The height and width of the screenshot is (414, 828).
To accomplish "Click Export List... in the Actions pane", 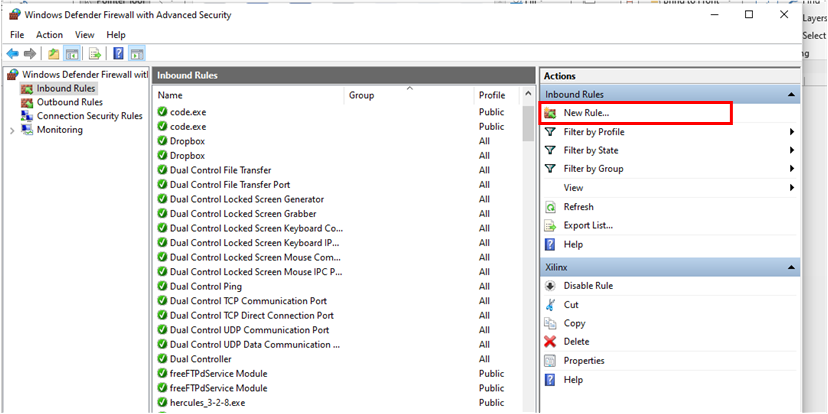I will point(588,225).
